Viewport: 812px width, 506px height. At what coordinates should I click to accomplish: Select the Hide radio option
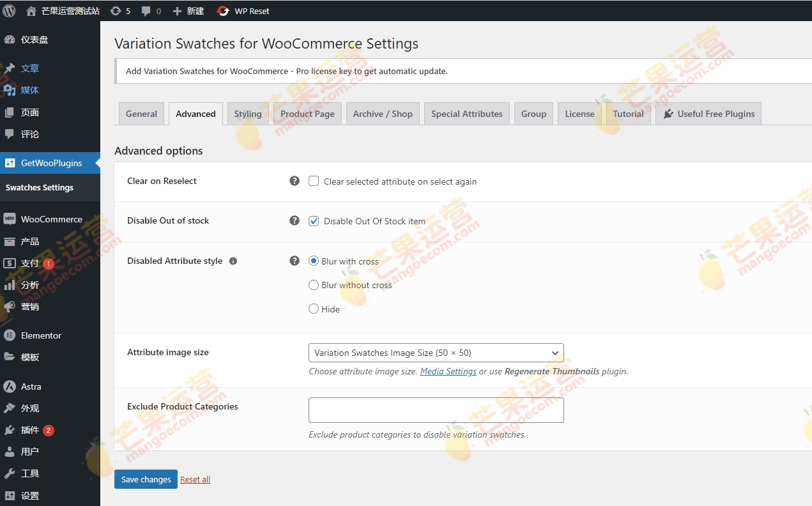coord(314,309)
